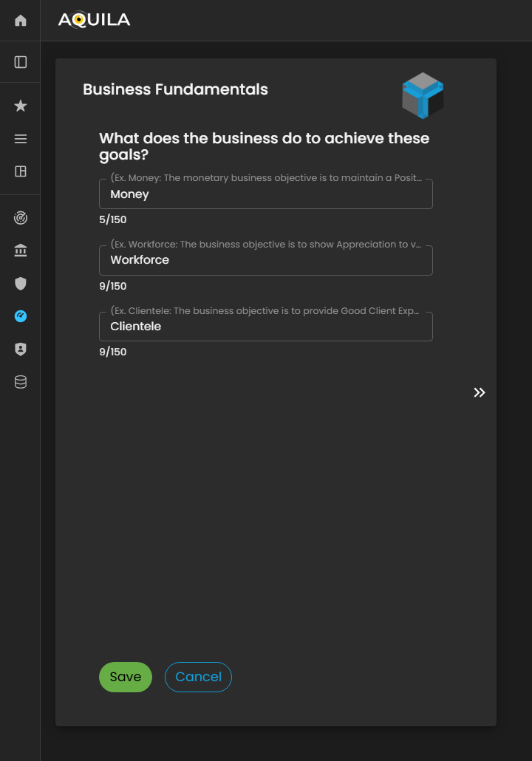Go to next page with double chevron
Viewport: 532px width, 761px height.
tap(480, 392)
